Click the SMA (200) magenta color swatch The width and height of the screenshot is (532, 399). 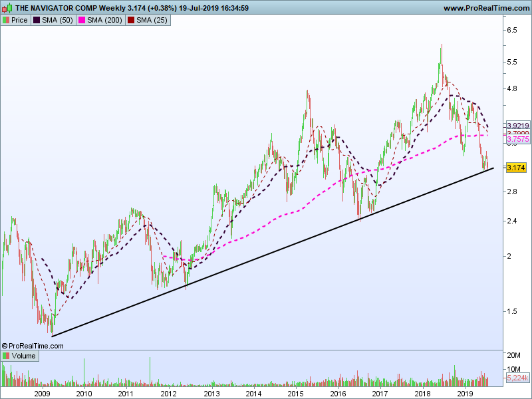click(x=82, y=21)
